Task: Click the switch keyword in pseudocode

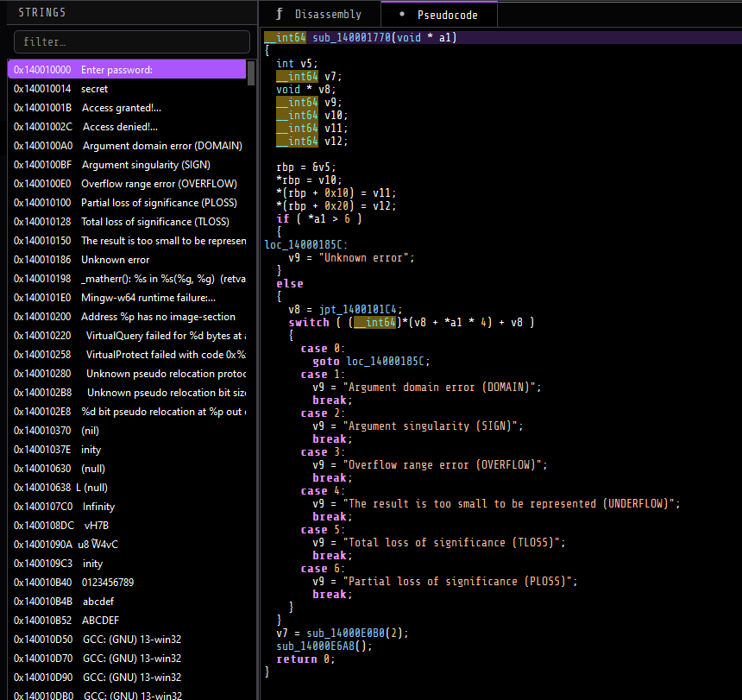Action: (x=309, y=322)
